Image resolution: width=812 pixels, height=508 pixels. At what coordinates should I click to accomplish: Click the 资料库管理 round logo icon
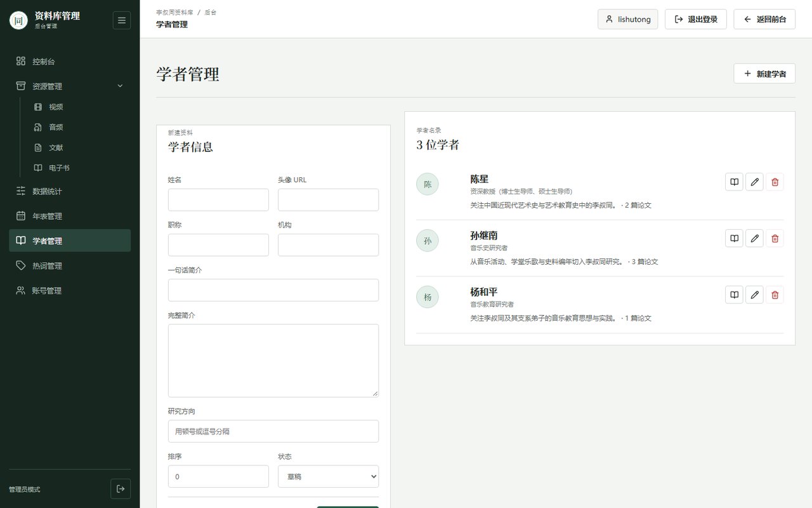19,20
